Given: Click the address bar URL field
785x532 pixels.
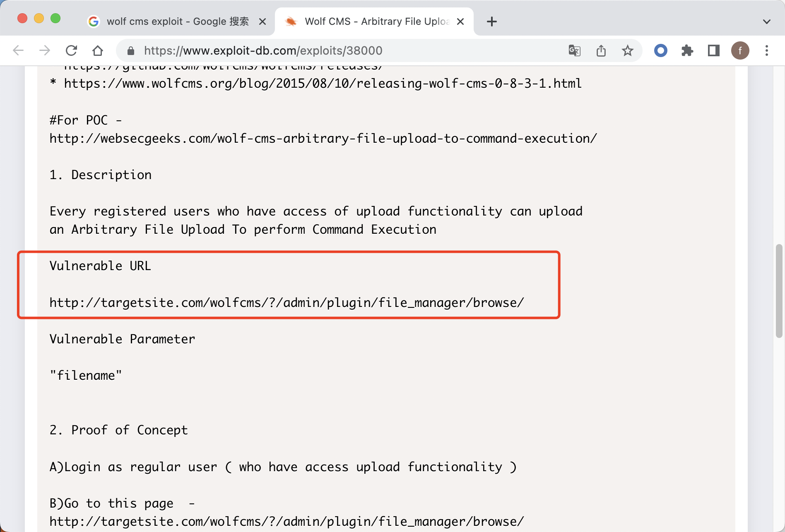Looking at the screenshot, I should [331, 50].
